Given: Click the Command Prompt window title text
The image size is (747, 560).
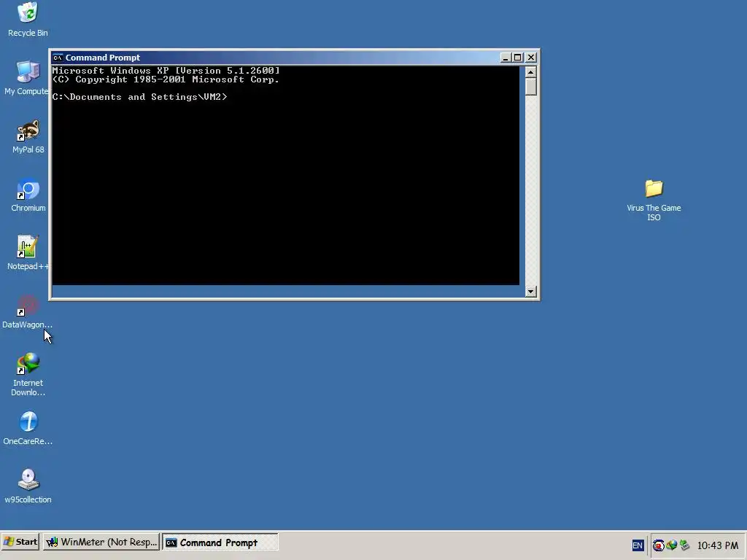Looking at the screenshot, I should pos(102,58).
